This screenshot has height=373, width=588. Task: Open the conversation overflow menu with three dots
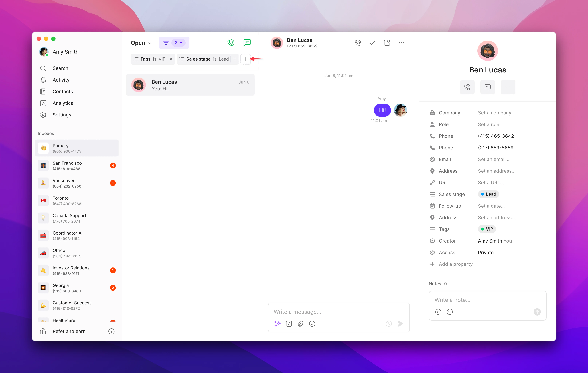click(401, 42)
